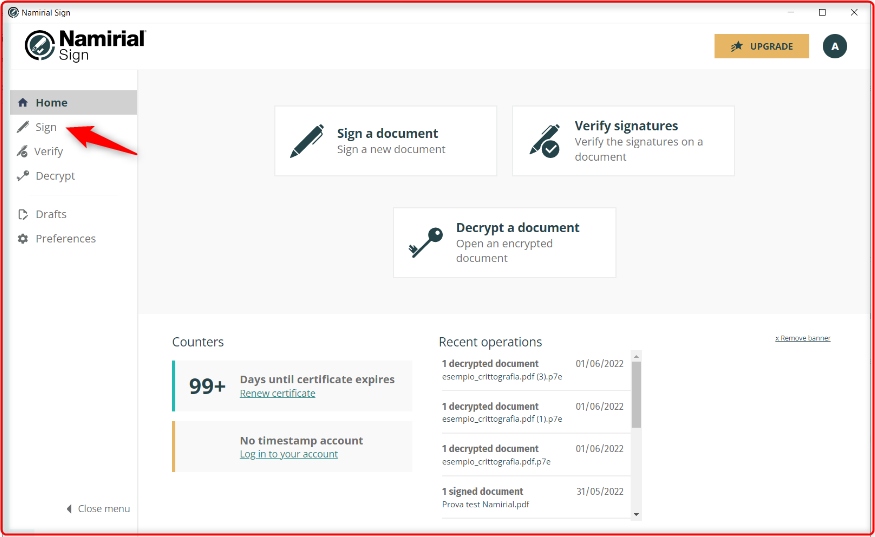Click the Remove banner link
The width and height of the screenshot is (875, 537).
[x=802, y=338]
